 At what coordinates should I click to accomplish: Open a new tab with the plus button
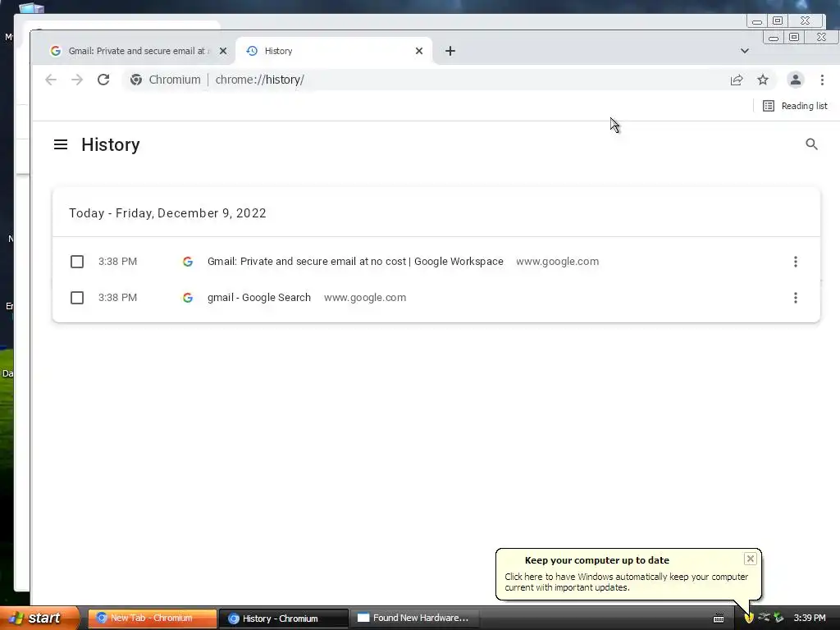tap(450, 51)
